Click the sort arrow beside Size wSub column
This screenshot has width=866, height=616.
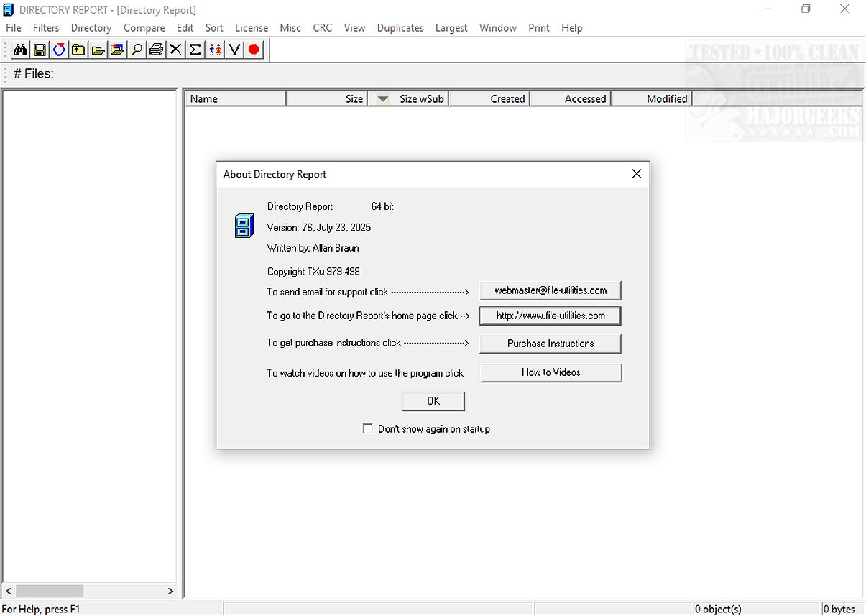(x=383, y=99)
